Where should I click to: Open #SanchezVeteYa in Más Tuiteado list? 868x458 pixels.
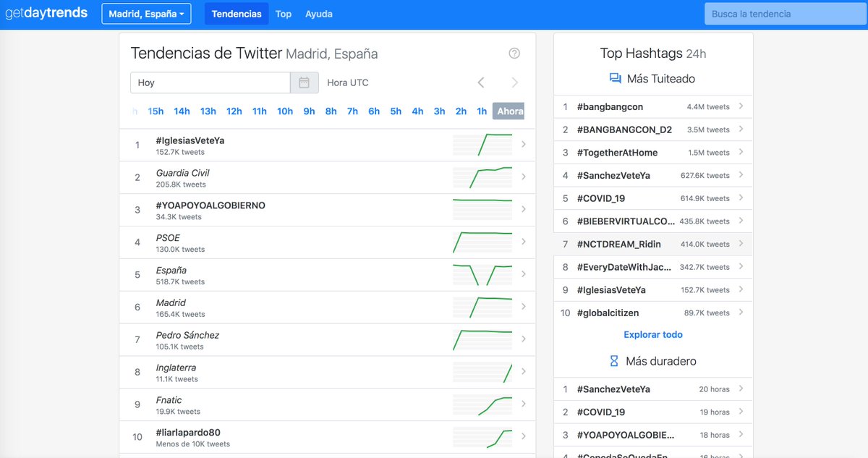pos(613,176)
